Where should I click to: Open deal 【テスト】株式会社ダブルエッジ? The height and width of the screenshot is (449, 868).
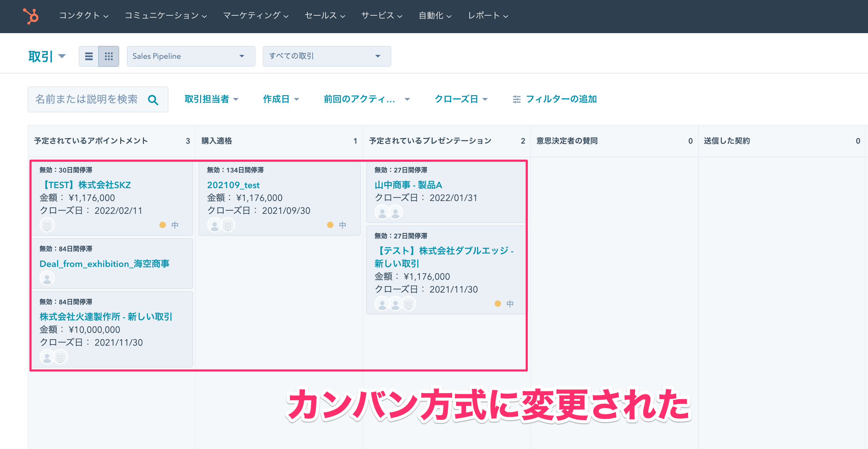[444, 257]
